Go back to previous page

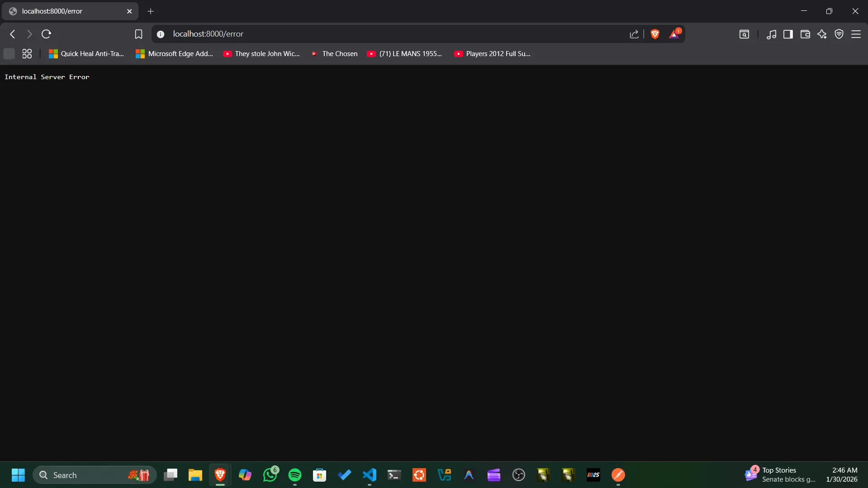(13, 34)
